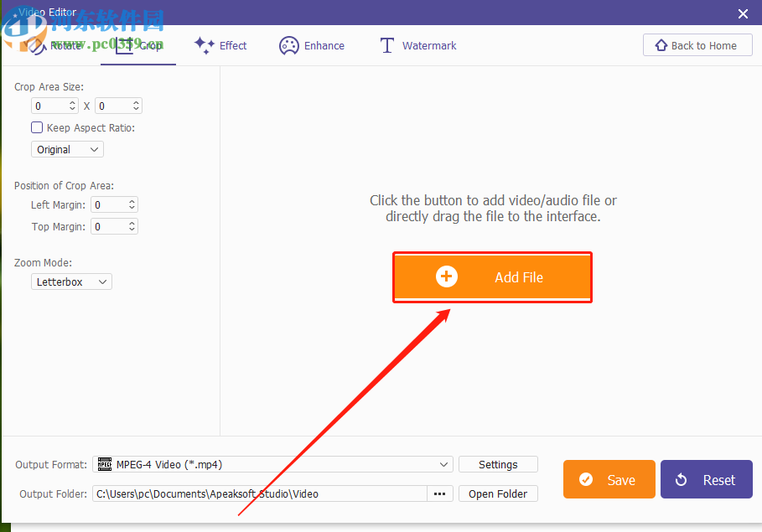Image resolution: width=762 pixels, height=532 pixels.
Task: Click the Zoom Mode label
Action: pyautogui.click(x=44, y=263)
